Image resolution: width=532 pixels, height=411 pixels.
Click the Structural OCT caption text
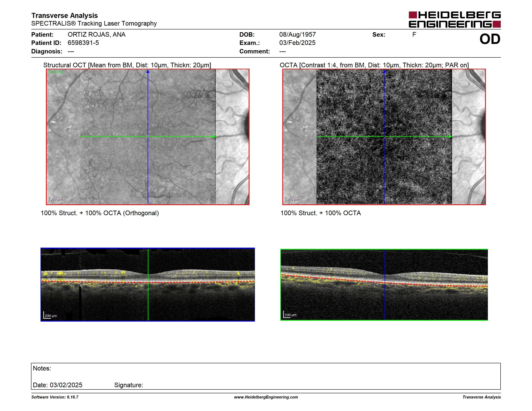point(127,65)
